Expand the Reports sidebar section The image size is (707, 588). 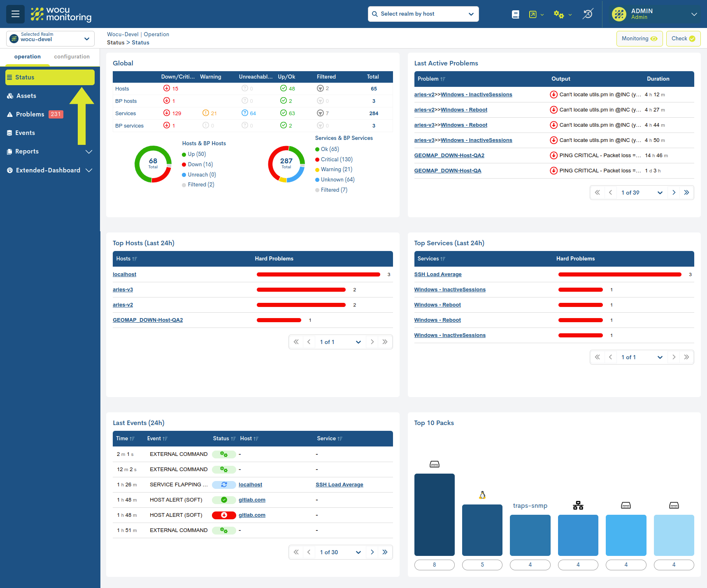pyautogui.click(x=50, y=151)
